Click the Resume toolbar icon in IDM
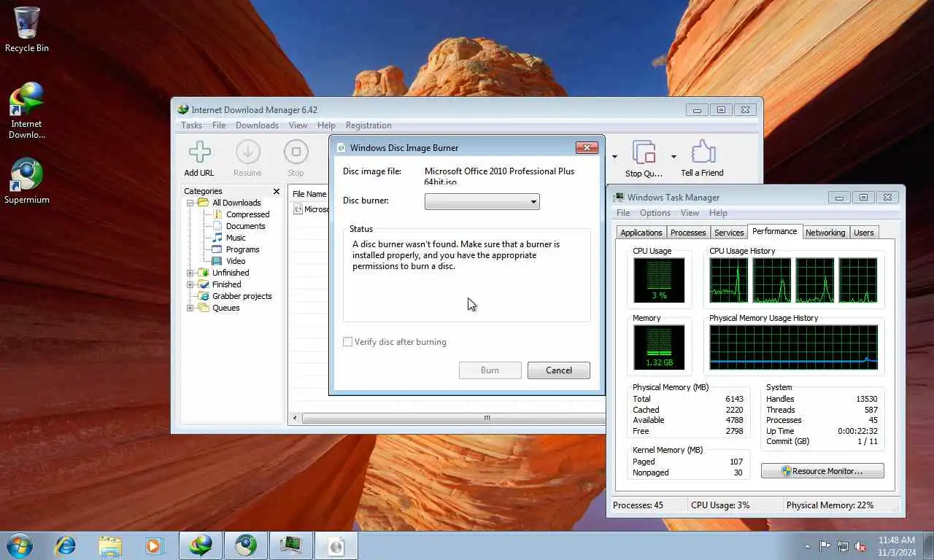Image resolution: width=934 pixels, height=560 pixels. (x=247, y=152)
